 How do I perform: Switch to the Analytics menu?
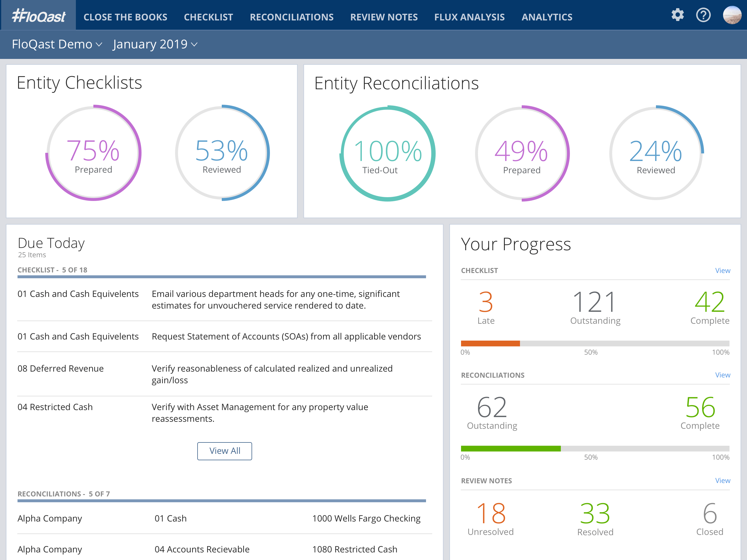coord(547,17)
